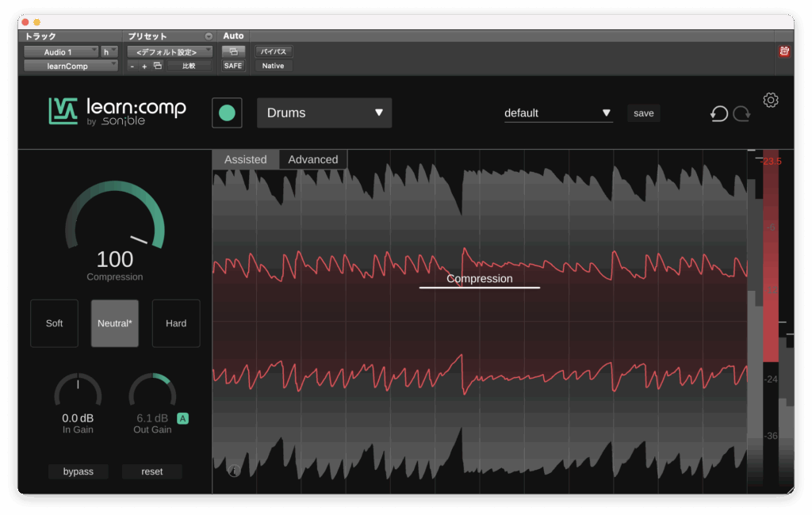
Task: Click the copy settings icon next to the plus button
Action: tap(158, 66)
